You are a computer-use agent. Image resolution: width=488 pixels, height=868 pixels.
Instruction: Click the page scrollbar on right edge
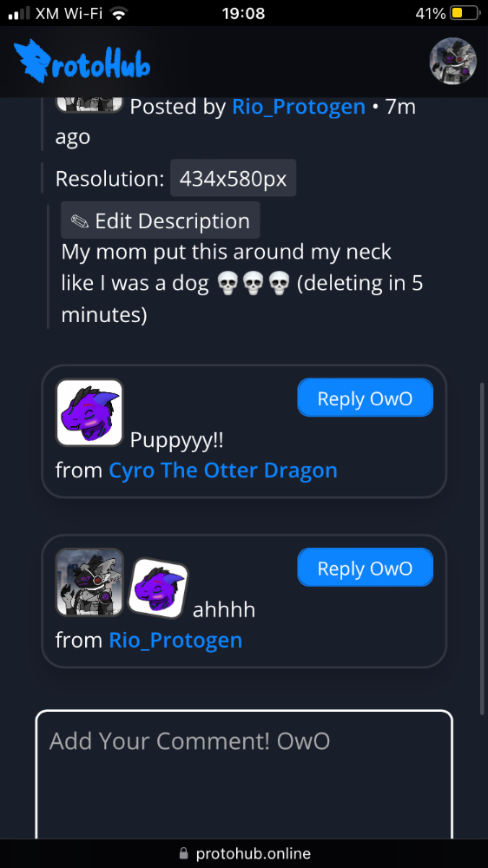[483, 548]
